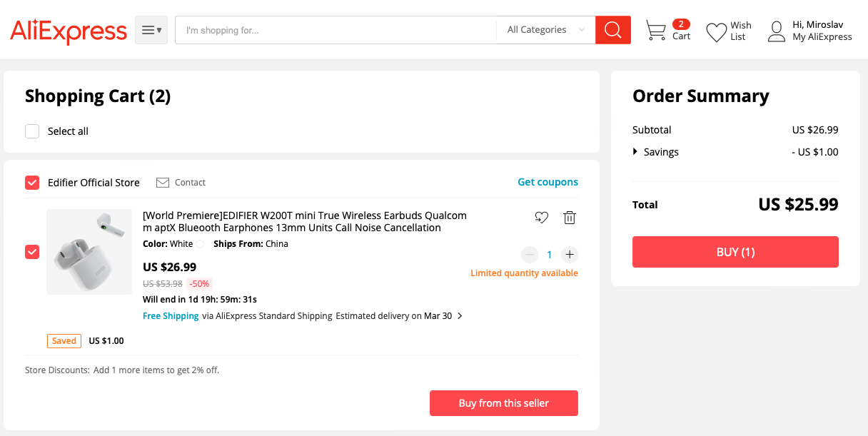Increase quantity with plus button

(x=569, y=255)
